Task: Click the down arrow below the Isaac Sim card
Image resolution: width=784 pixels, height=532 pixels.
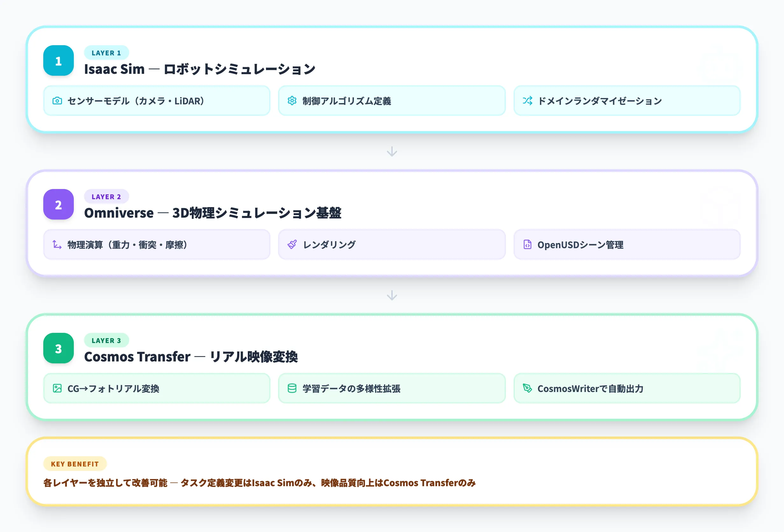Action: 392,151
